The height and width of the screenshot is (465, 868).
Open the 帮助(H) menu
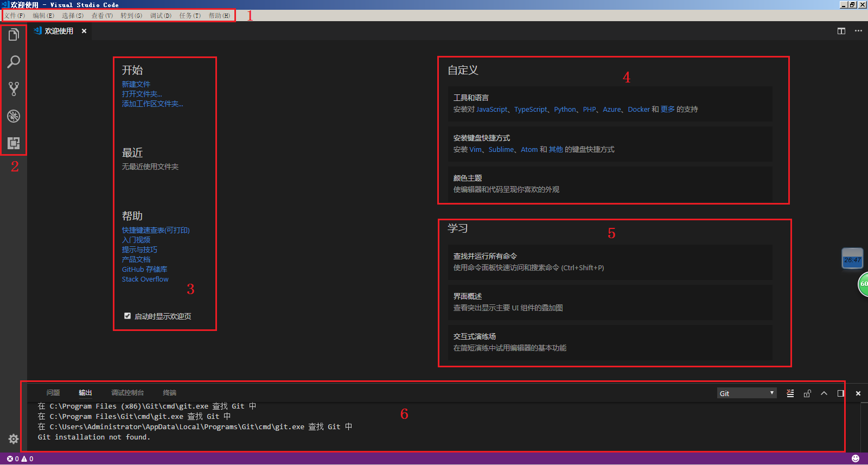[219, 16]
